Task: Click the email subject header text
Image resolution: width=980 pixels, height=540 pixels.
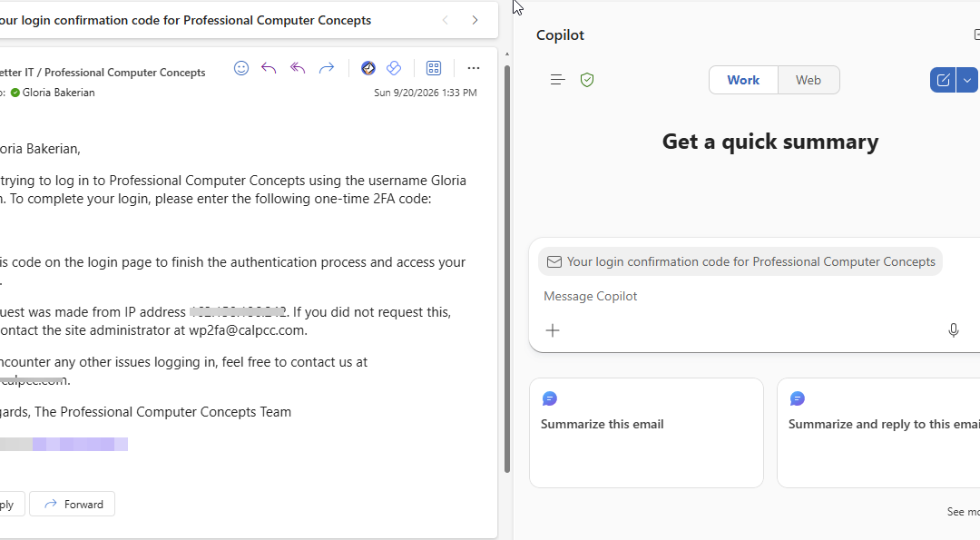Action: coord(185,20)
